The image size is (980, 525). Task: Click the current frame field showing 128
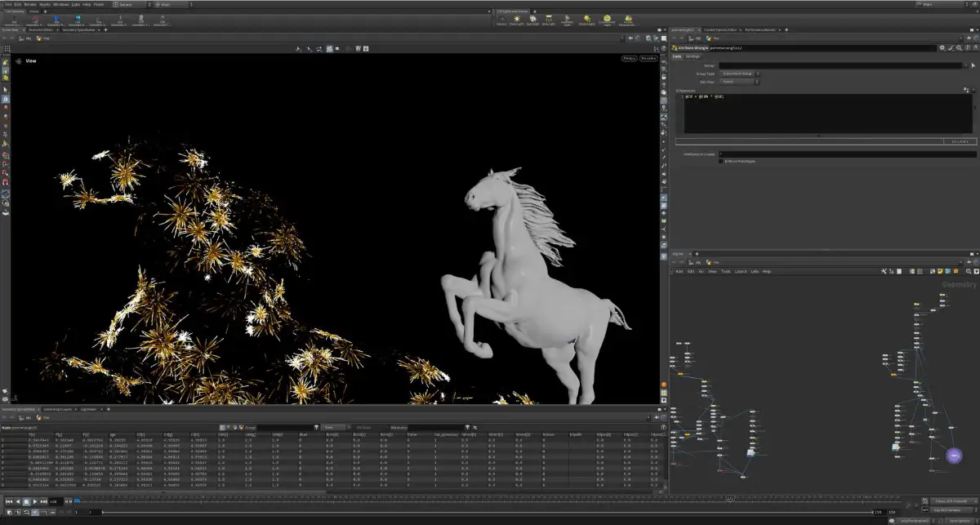click(x=52, y=500)
